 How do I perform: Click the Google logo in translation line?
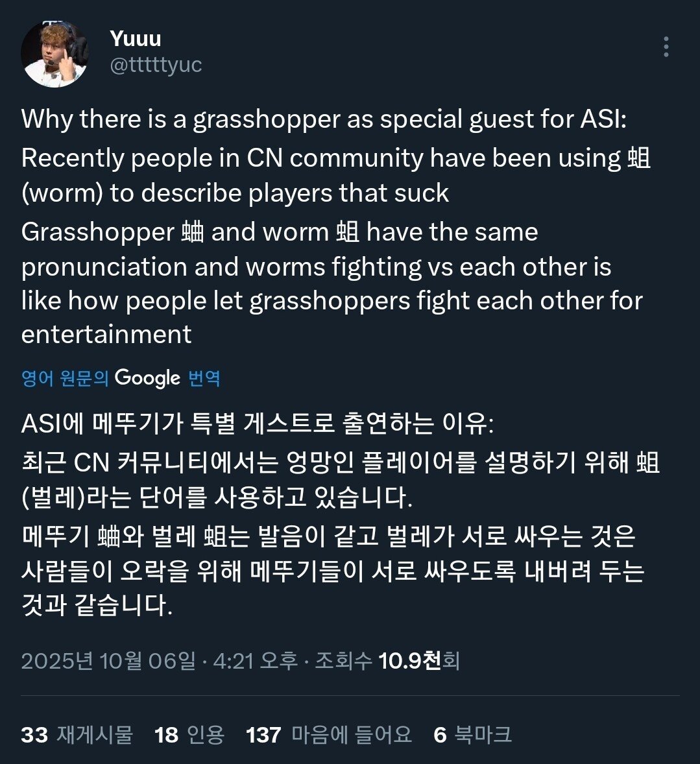tap(147, 378)
